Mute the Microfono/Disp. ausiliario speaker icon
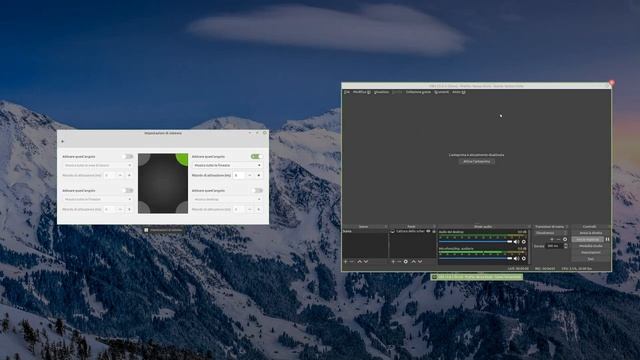 tap(516, 258)
